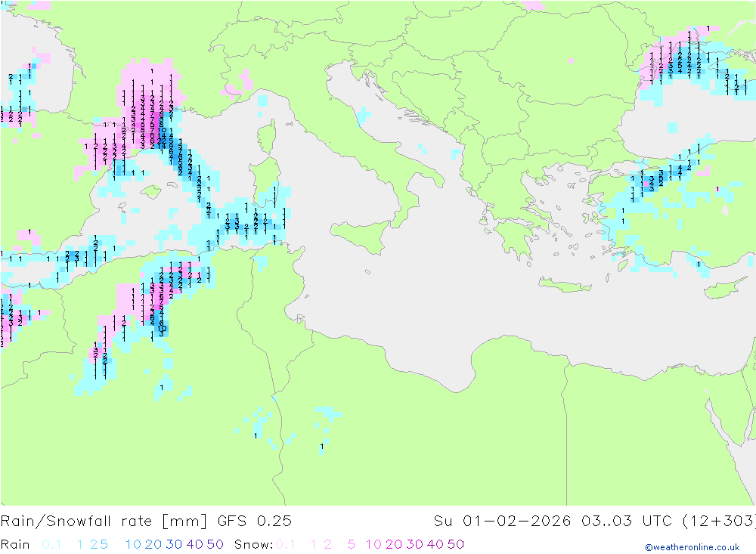The width and height of the screenshot is (756, 554).
Task: Select the 30 value in Rain legend
Action: 174,544
